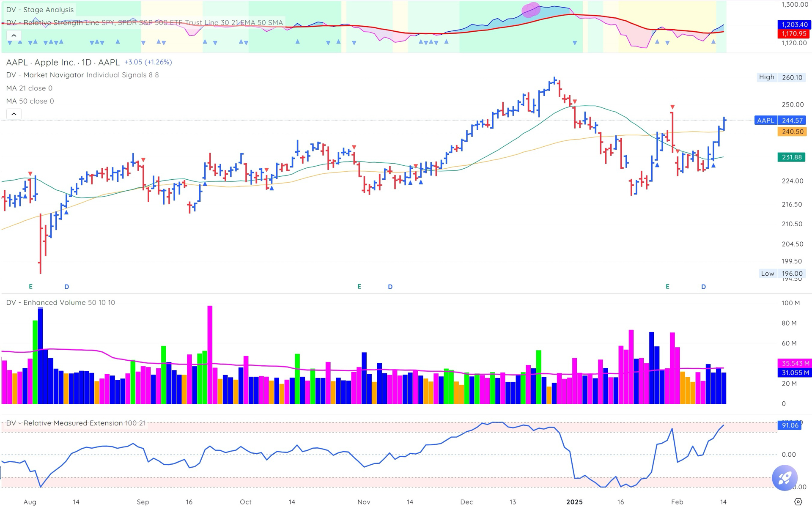Click the February earnings E marker
The image size is (812, 507).
click(x=667, y=287)
